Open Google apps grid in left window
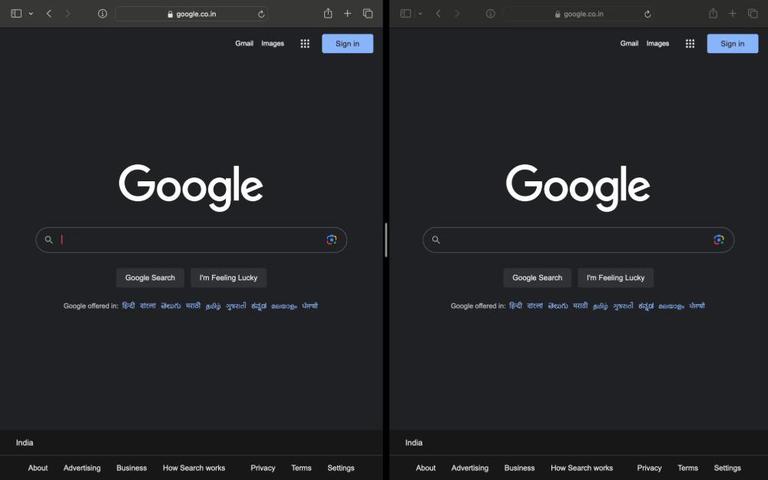Screen dimensions: 768x480 [305, 44]
